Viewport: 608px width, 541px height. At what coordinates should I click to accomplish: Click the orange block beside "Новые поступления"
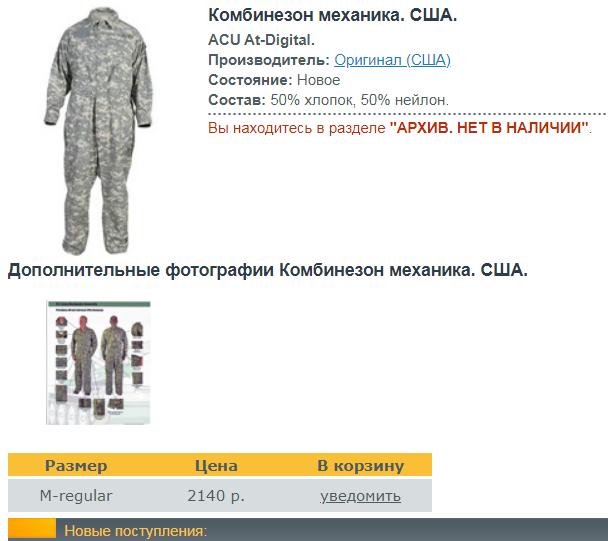click(x=32, y=529)
